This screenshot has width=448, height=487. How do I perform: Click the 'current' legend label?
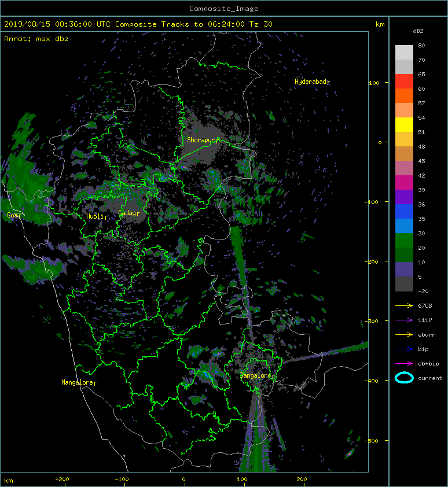pyautogui.click(x=430, y=378)
